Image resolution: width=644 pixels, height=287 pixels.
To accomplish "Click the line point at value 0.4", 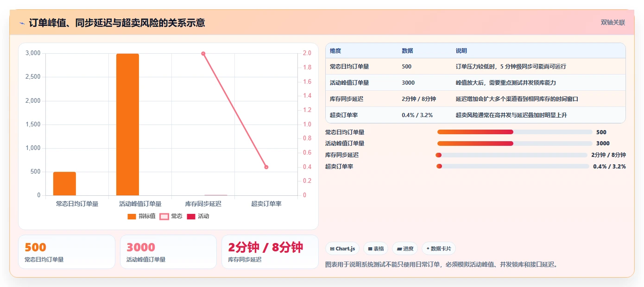I will (x=266, y=167).
